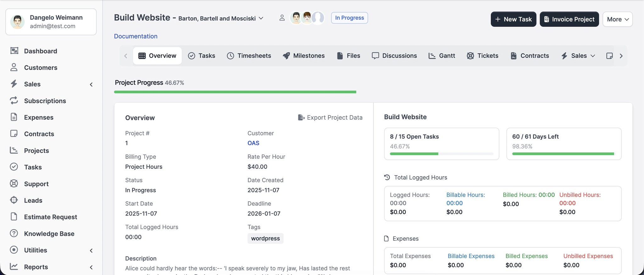Expand the Reports sidebar submenu arrow
Image resolution: width=644 pixels, height=275 pixels.
[91, 267]
